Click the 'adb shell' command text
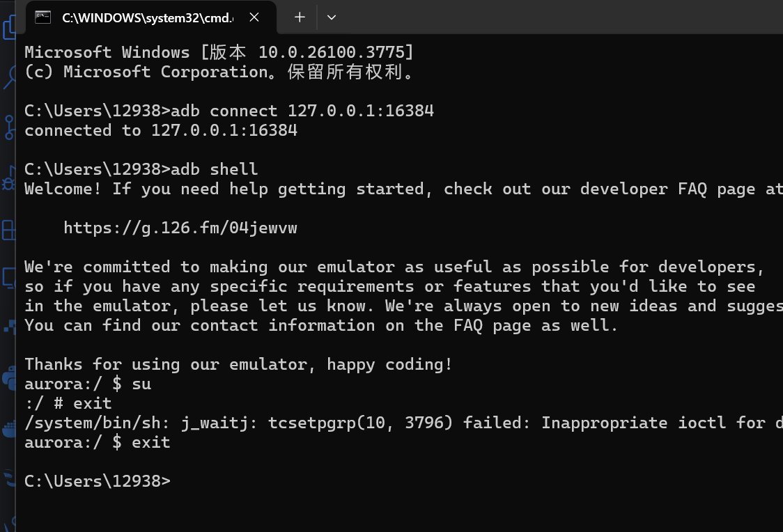 (x=215, y=169)
